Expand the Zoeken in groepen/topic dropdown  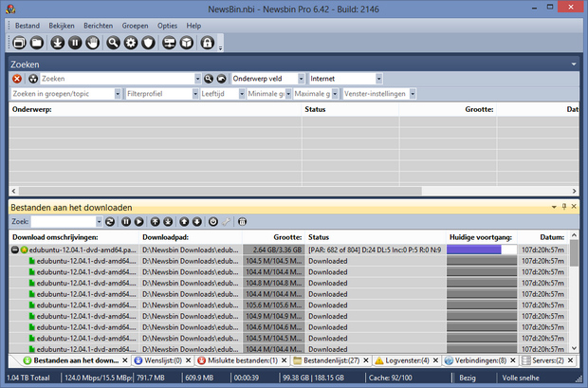coord(118,94)
